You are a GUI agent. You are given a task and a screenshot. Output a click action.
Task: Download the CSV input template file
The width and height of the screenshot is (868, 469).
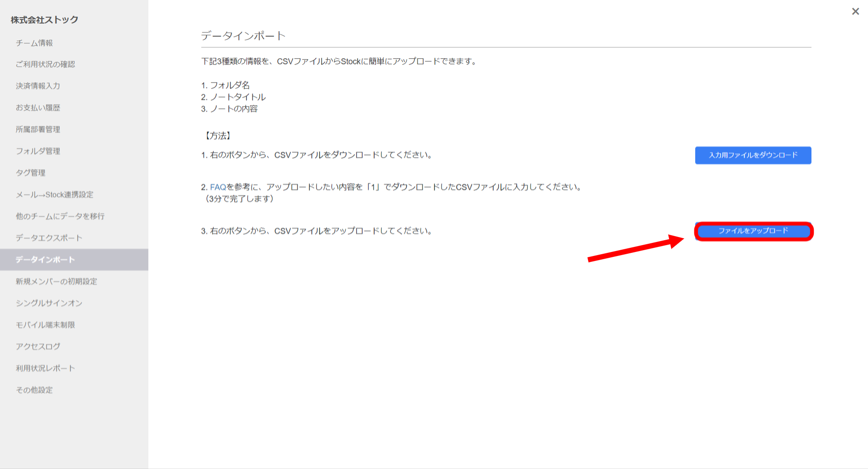[x=752, y=155]
